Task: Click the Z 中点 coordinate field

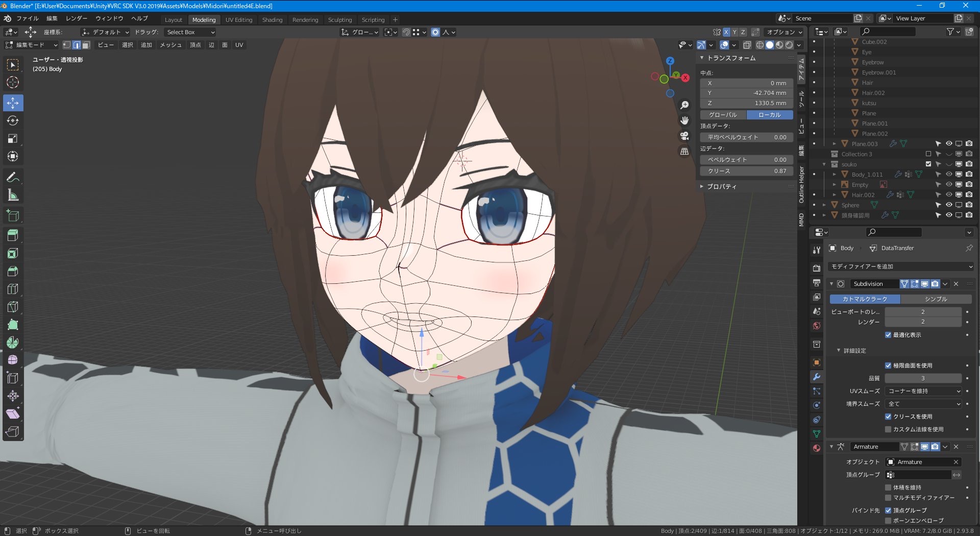Action: click(x=747, y=103)
